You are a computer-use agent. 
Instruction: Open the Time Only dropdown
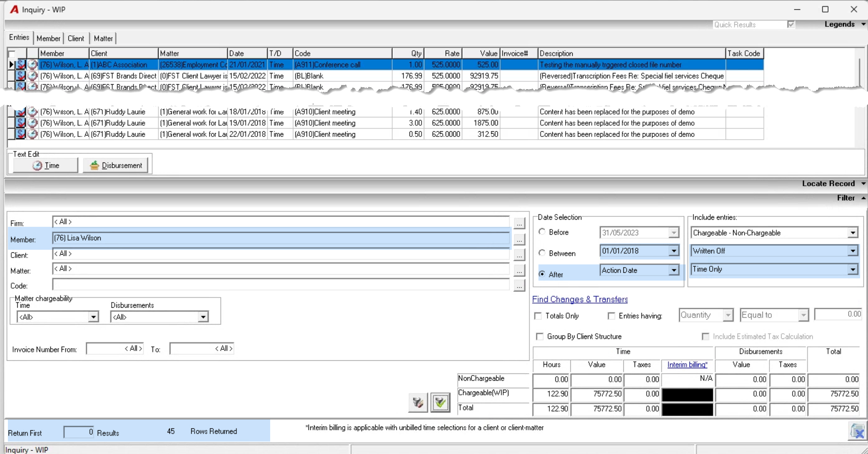click(x=853, y=269)
